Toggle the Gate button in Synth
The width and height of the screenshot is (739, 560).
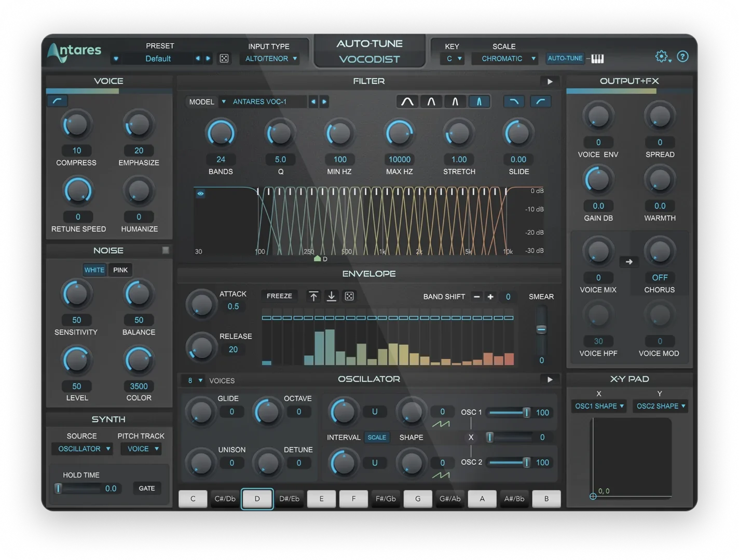[x=147, y=488]
